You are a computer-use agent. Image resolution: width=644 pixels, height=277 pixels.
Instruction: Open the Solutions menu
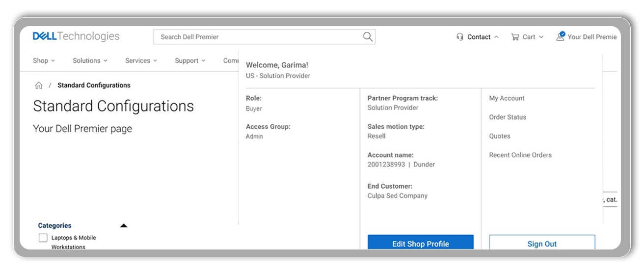[x=90, y=61]
